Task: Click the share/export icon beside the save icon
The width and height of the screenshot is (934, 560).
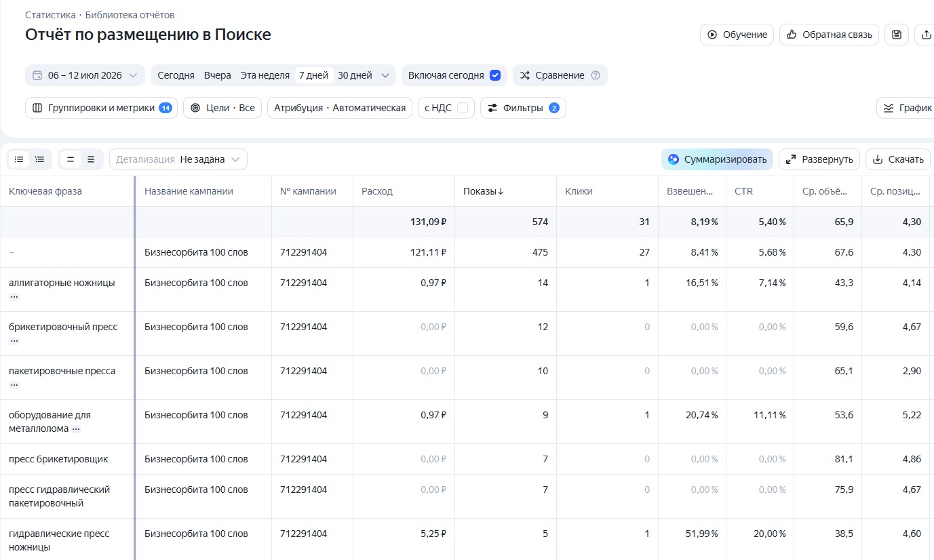Action: [926, 35]
